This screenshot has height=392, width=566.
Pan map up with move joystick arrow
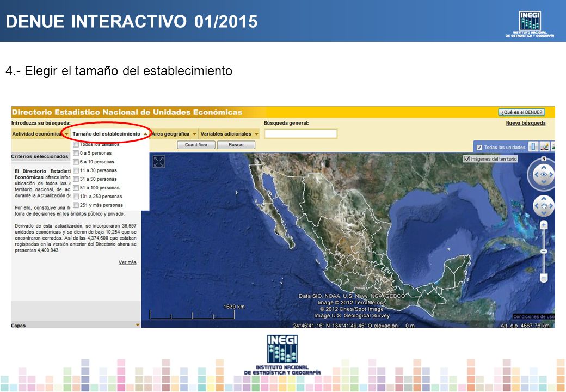pos(544,199)
